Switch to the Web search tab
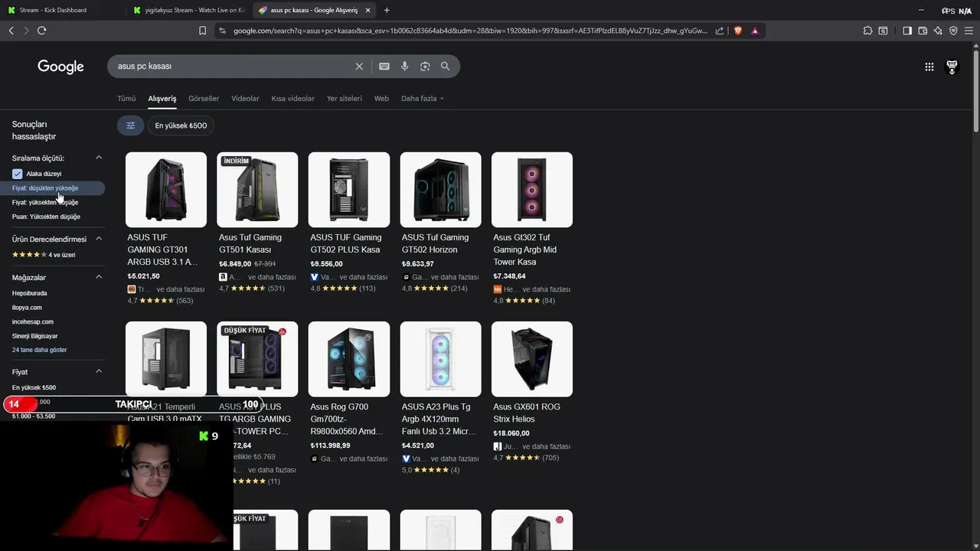This screenshot has width=980, height=551. pyautogui.click(x=381, y=99)
